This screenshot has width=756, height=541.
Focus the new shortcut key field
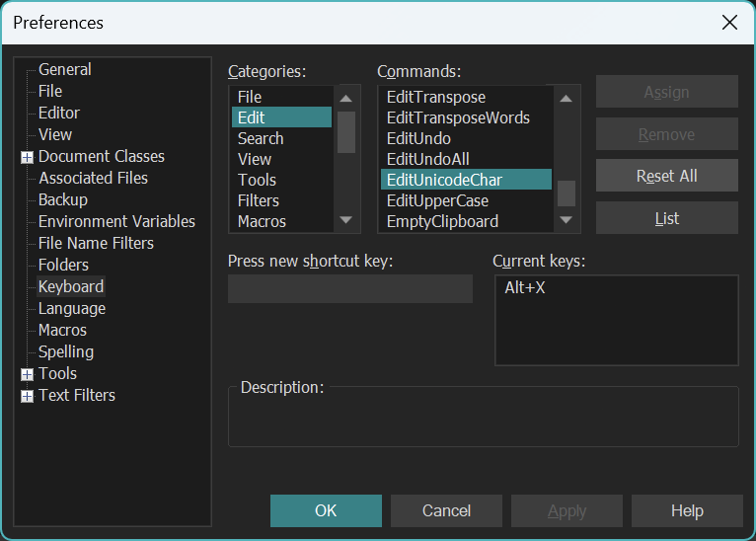(349, 289)
